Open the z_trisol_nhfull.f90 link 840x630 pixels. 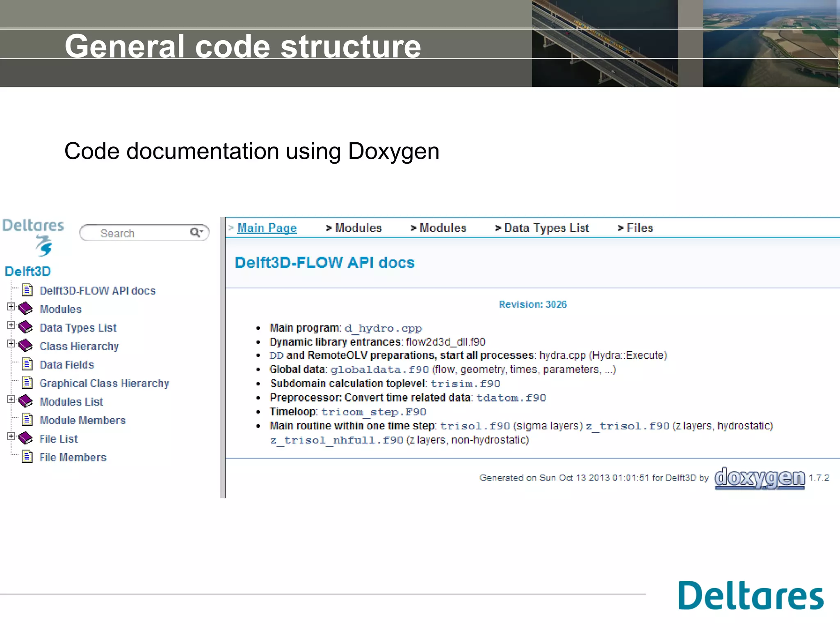pos(337,440)
